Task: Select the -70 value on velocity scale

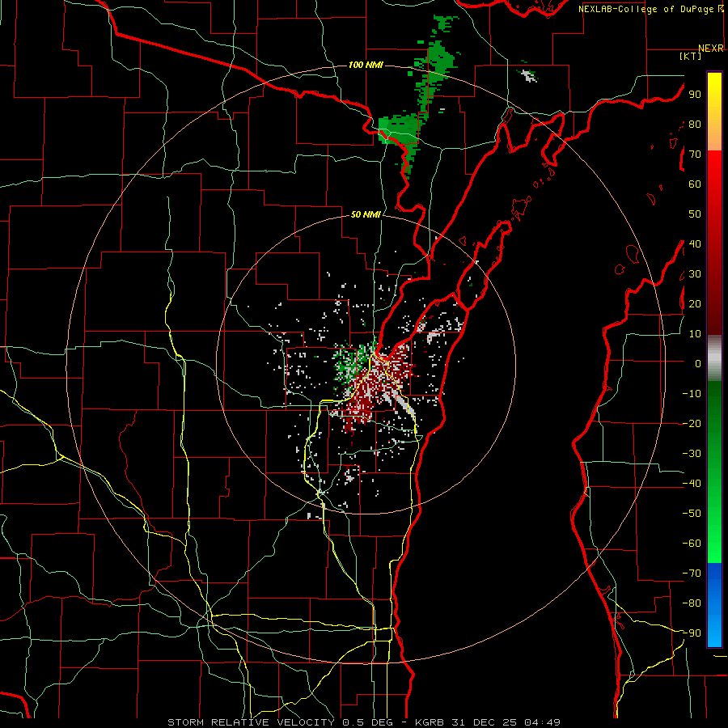Action: [x=692, y=574]
